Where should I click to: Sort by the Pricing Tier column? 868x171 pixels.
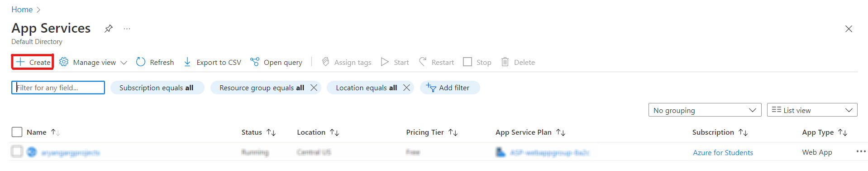point(432,132)
